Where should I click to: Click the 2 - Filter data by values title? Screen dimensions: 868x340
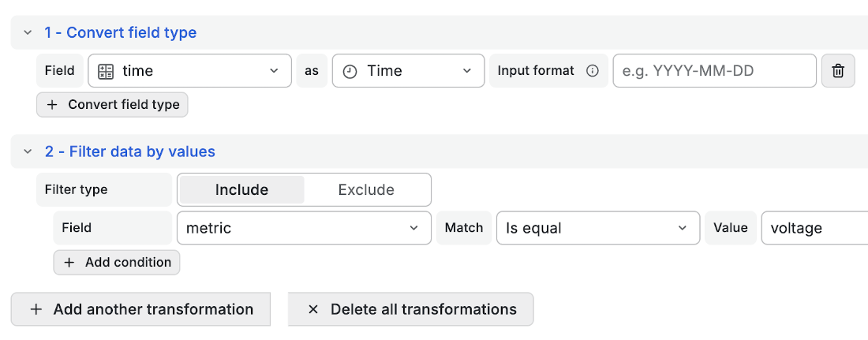click(x=130, y=151)
